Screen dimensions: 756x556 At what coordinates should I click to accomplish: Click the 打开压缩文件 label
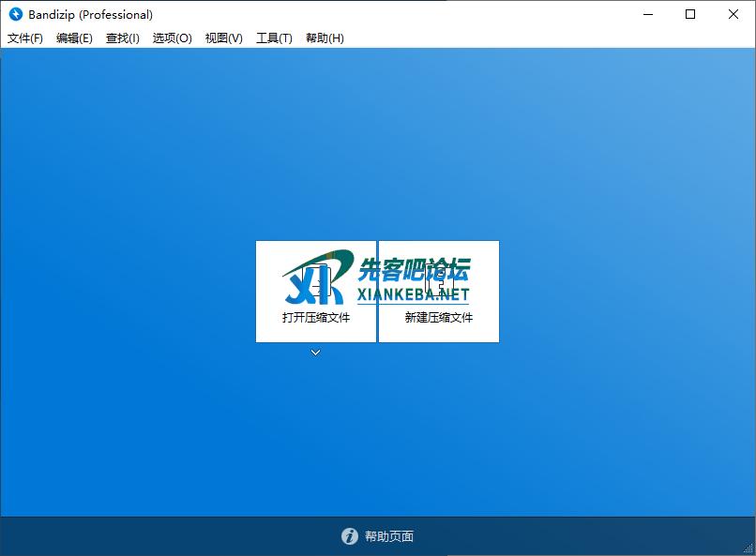pyautogui.click(x=316, y=317)
